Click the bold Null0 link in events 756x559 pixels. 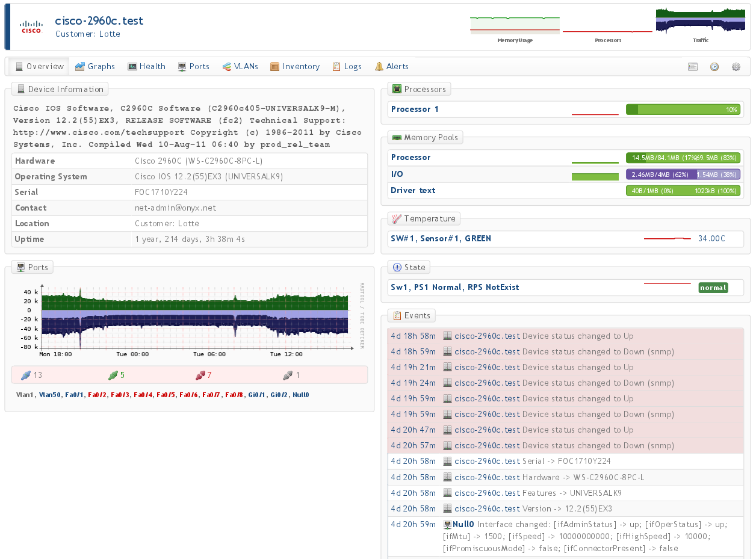463,524
